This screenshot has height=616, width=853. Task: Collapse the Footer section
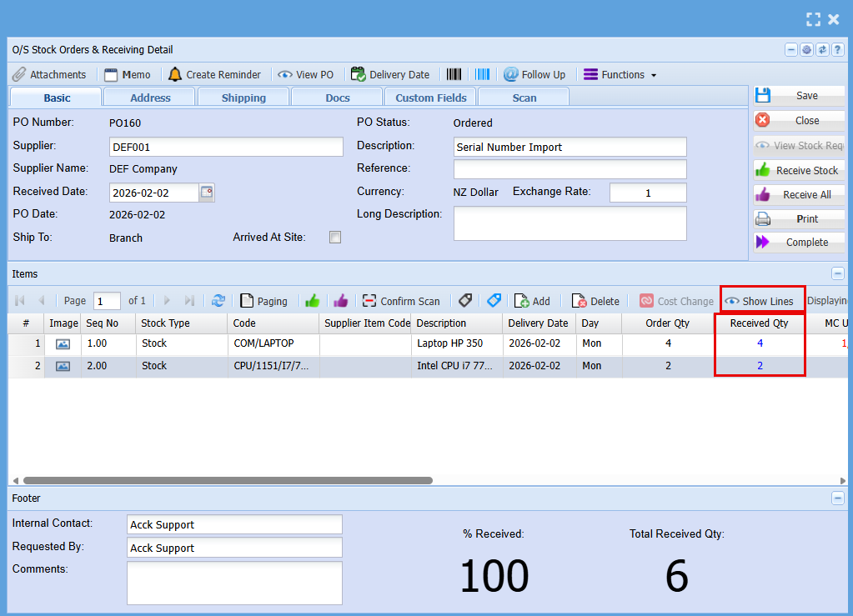tap(837, 498)
